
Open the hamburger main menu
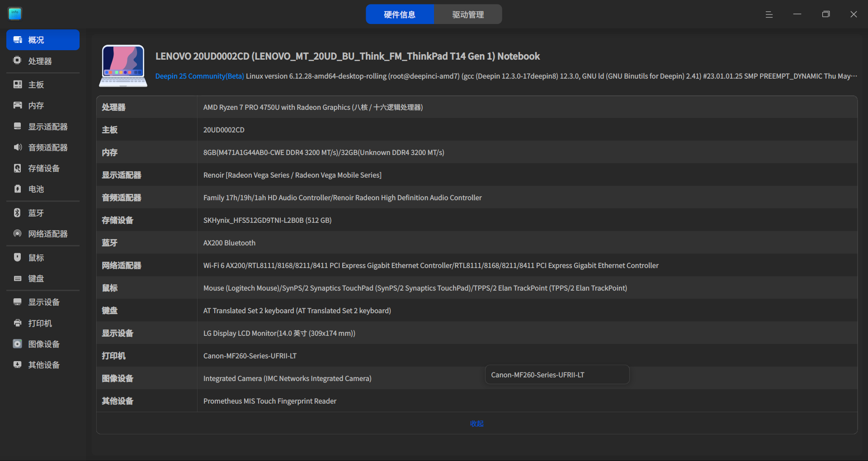tap(769, 14)
